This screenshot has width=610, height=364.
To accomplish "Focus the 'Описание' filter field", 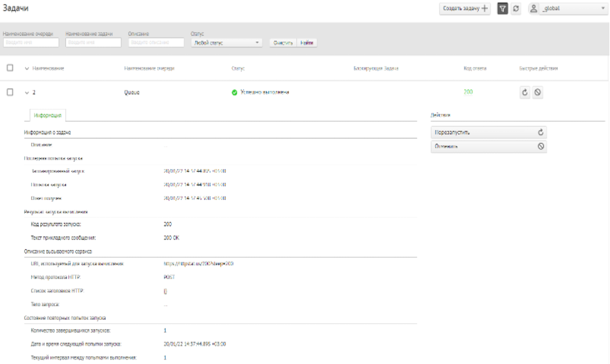I will (156, 42).
